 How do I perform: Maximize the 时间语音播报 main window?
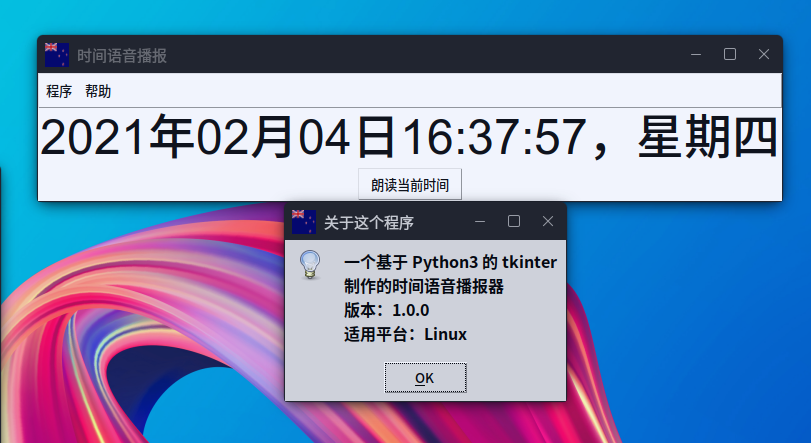(x=730, y=54)
